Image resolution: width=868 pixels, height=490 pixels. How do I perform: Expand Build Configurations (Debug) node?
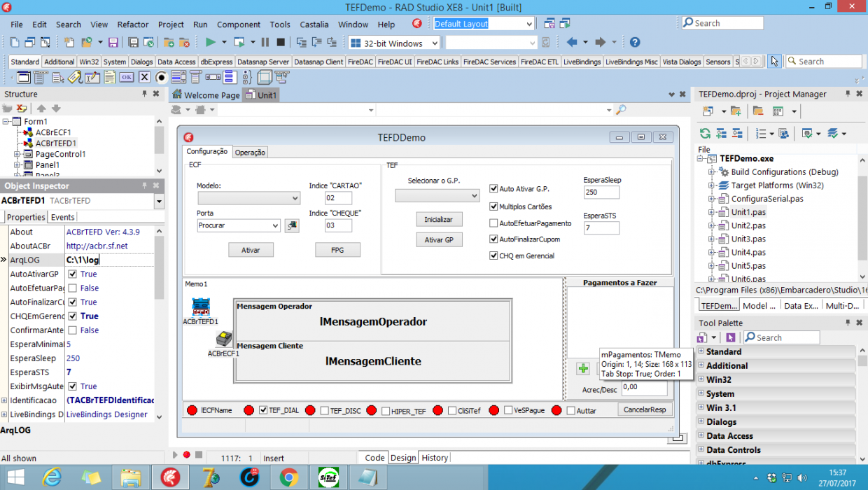(710, 172)
